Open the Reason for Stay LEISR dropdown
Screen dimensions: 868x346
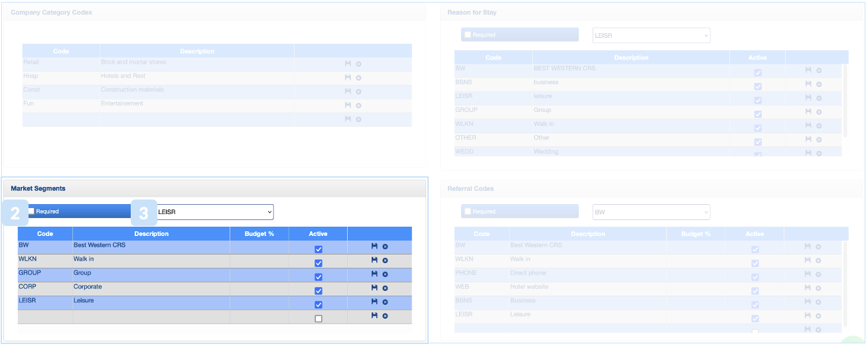click(x=651, y=35)
